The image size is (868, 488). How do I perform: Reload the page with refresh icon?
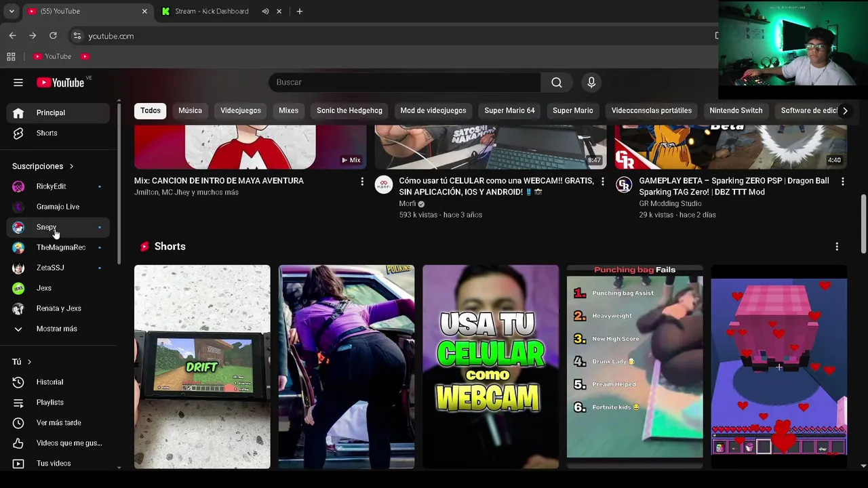[53, 36]
